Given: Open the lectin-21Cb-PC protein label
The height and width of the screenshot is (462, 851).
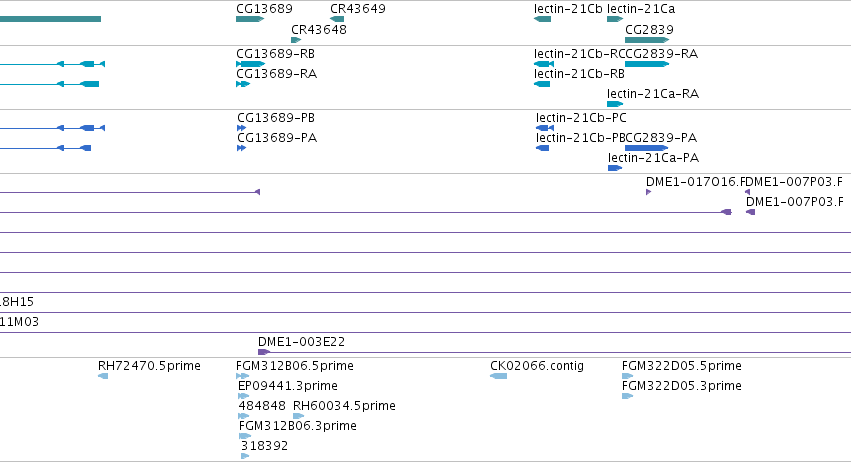Looking at the screenshot, I should click(x=581, y=118).
